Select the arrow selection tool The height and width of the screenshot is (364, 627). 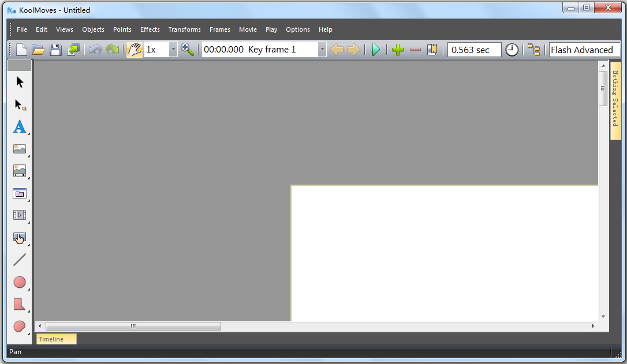tap(20, 82)
